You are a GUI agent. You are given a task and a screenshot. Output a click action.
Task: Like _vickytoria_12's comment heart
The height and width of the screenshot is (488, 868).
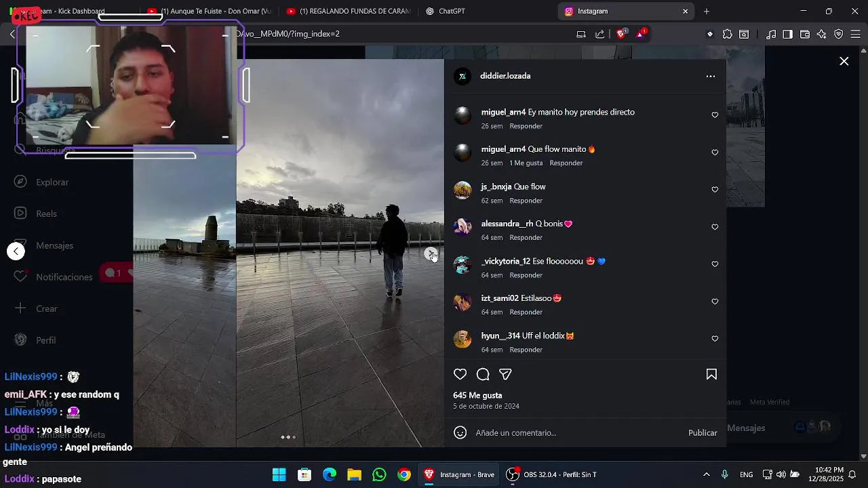[x=715, y=264]
